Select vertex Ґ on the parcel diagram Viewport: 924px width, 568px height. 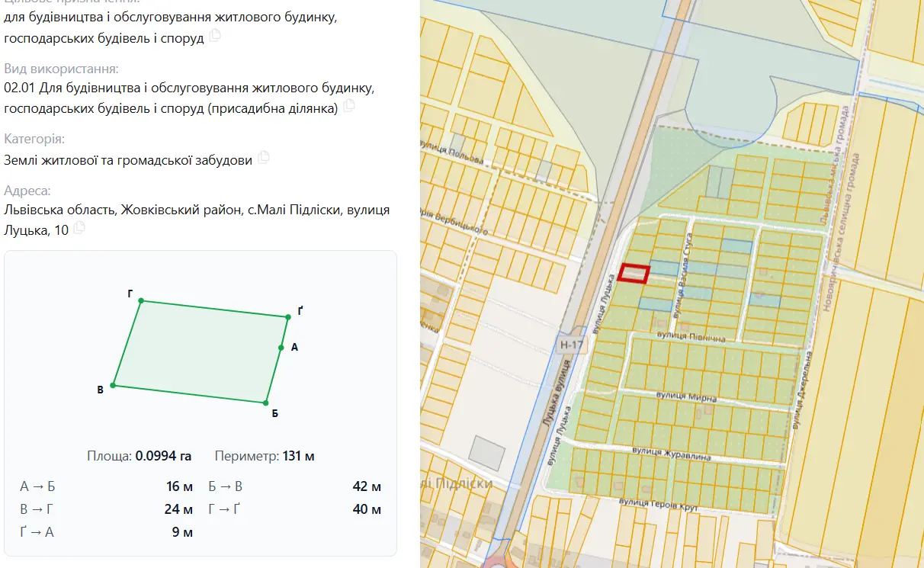coord(288,317)
